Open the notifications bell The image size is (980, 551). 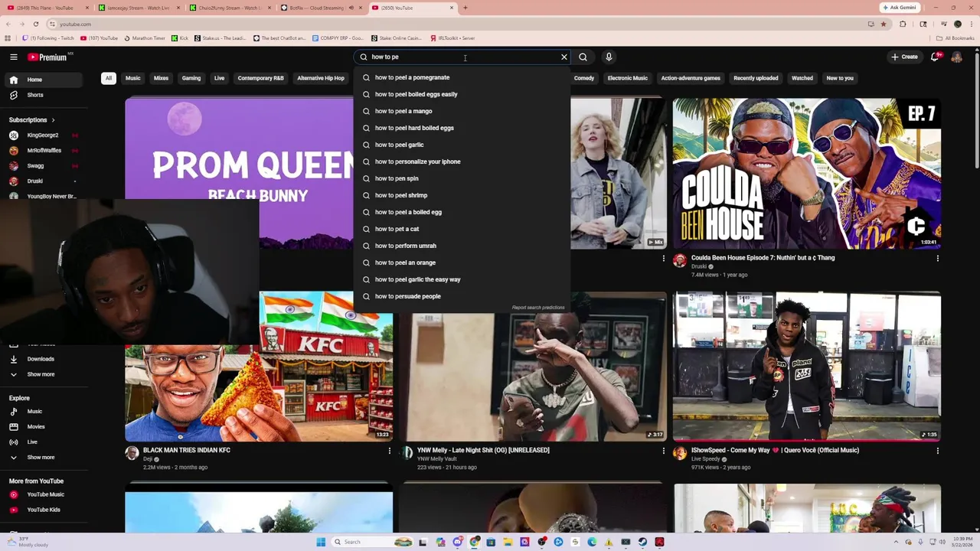pyautogui.click(x=935, y=57)
